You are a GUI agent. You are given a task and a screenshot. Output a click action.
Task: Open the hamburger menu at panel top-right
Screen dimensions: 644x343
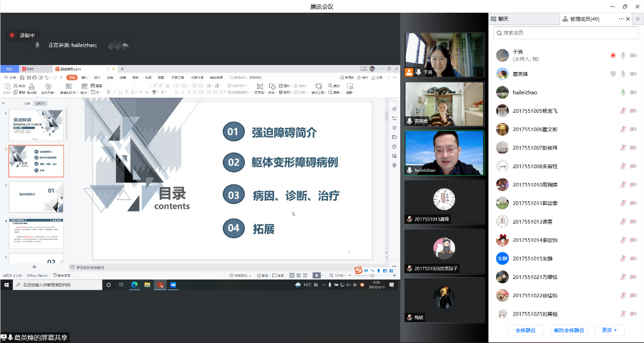(x=638, y=19)
